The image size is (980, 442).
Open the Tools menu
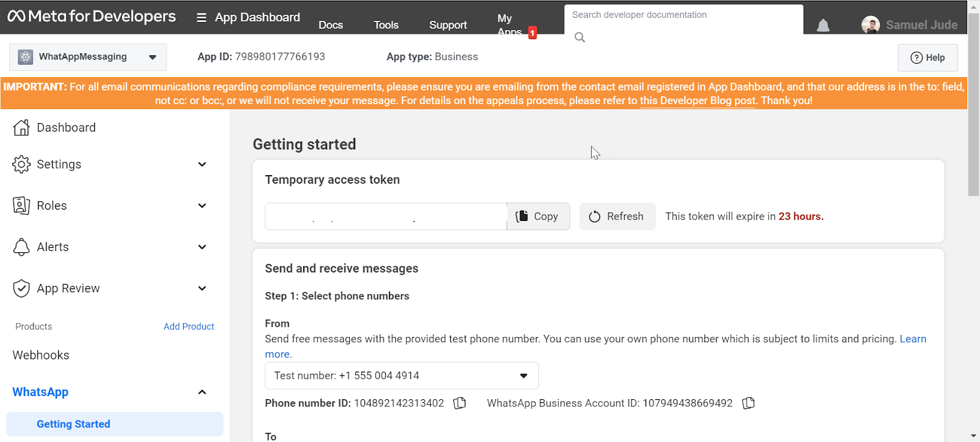pyautogui.click(x=386, y=25)
